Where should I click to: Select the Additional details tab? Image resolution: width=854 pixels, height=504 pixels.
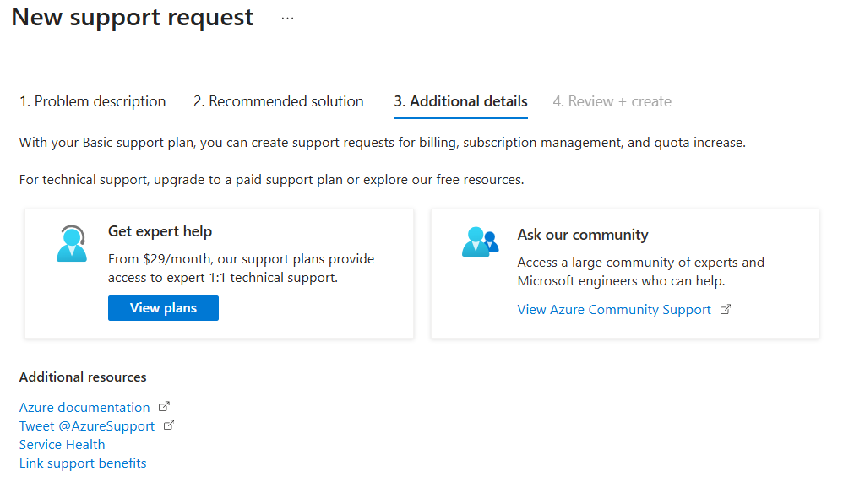460,101
